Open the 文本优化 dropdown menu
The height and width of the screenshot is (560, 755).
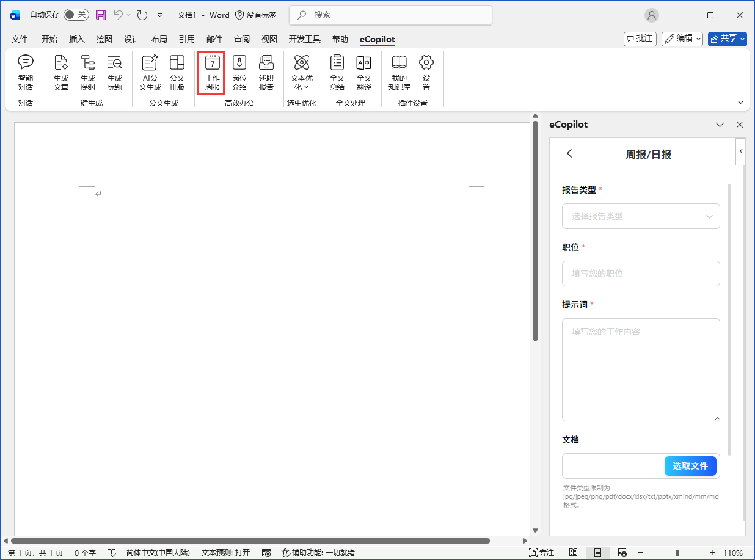pyautogui.click(x=302, y=72)
